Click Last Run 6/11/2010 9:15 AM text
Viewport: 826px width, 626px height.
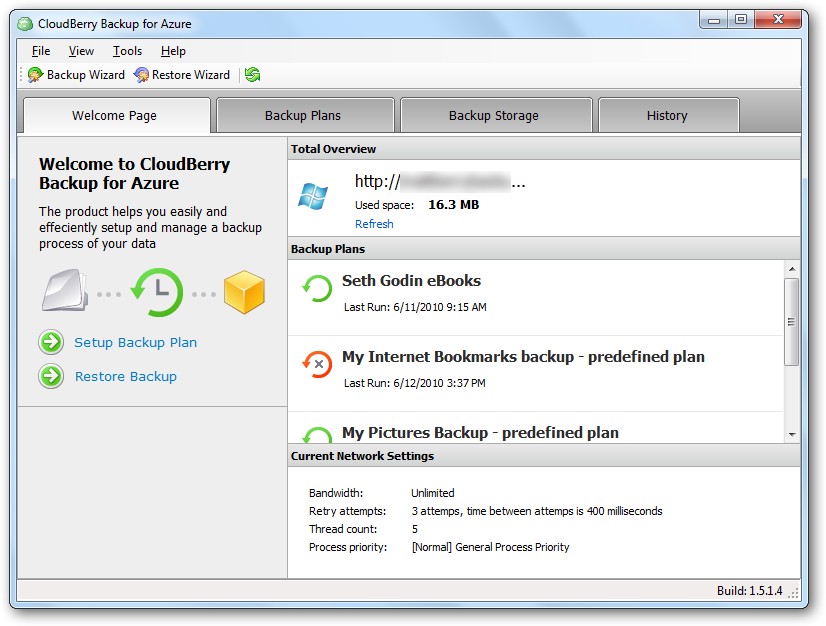click(x=415, y=307)
